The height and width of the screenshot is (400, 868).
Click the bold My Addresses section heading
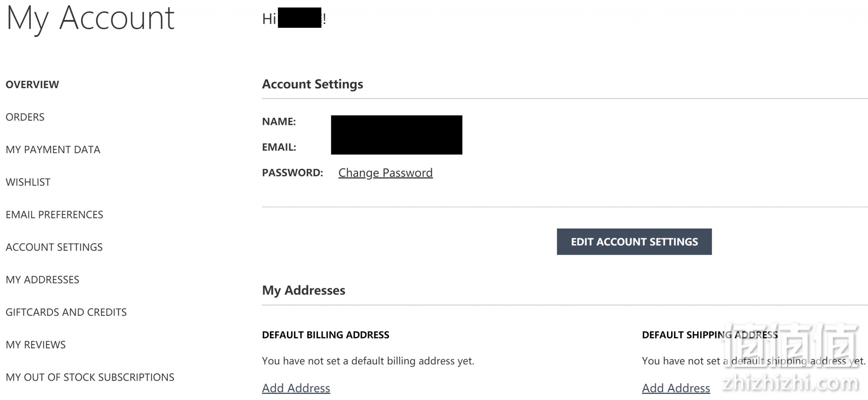coord(303,290)
